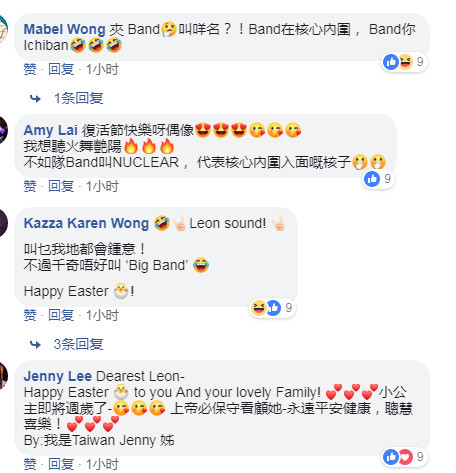Expand the 3条回复 thread
The image size is (456, 473).
[x=79, y=344]
